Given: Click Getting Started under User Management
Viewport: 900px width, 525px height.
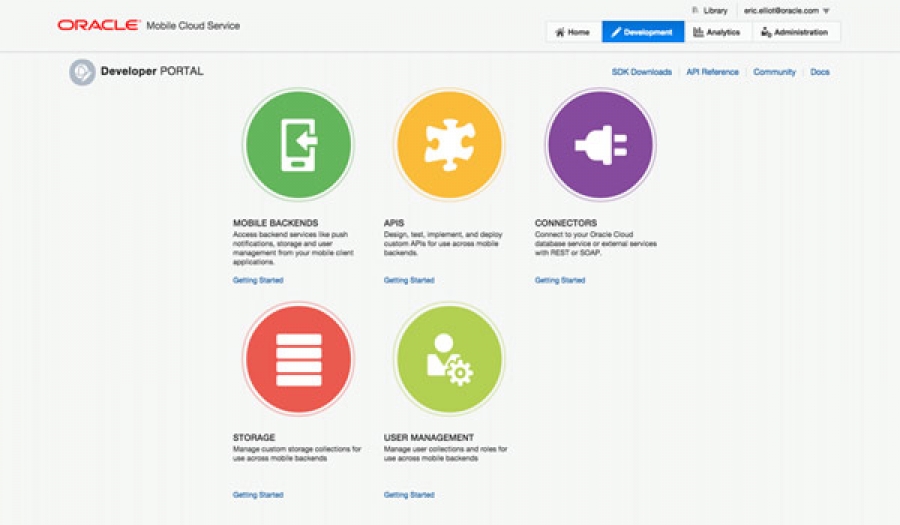Looking at the screenshot, I should tap(409, 495).
